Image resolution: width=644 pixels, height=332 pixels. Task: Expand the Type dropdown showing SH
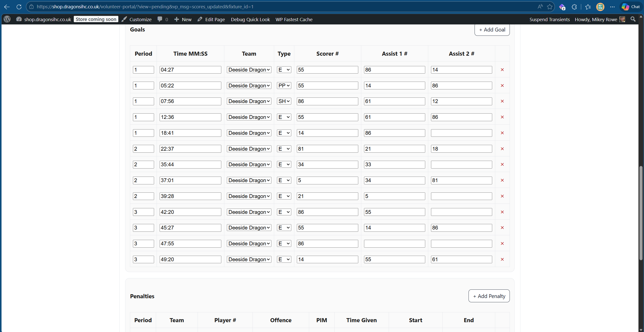pos(283,101)
